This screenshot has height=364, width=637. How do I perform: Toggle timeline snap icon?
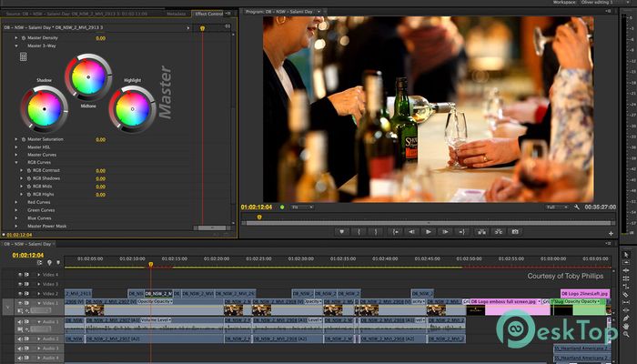click(x=39, y=263)
